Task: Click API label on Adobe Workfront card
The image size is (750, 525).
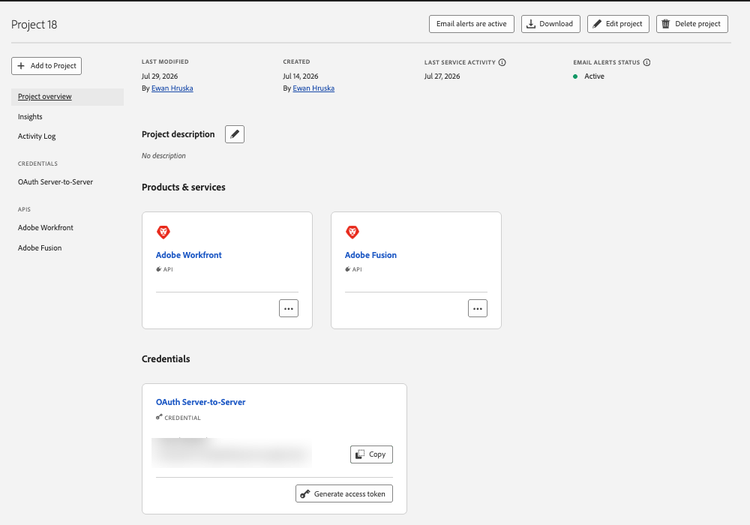Action: pos(168,270)
